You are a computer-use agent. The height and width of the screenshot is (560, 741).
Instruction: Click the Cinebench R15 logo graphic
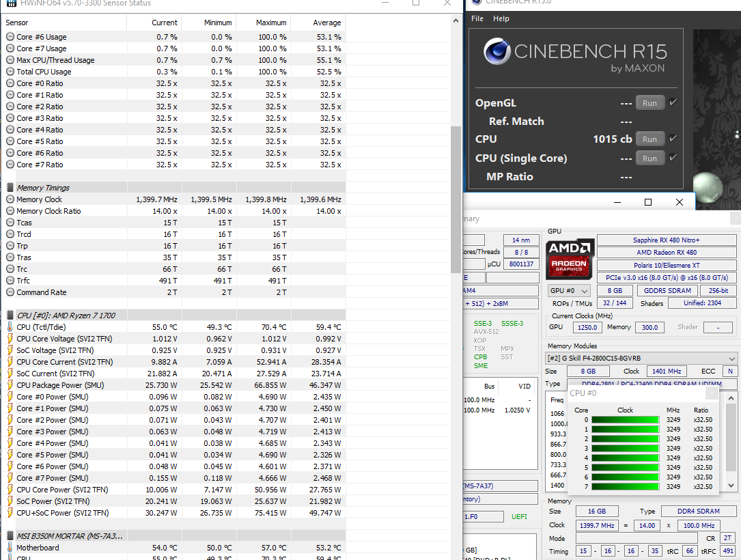pos(499,51)
